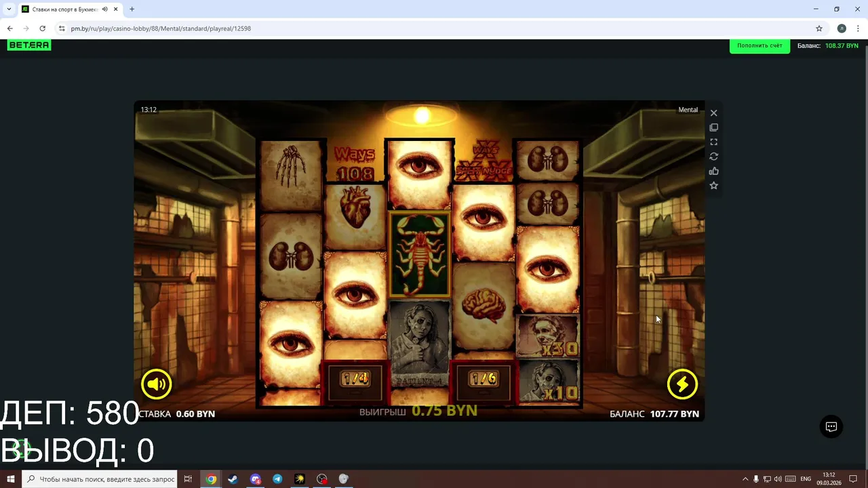The width and height of the screenshot is (868, 488).
Task: Click the scorpion symbol on center reel
Action: (420, 255)
